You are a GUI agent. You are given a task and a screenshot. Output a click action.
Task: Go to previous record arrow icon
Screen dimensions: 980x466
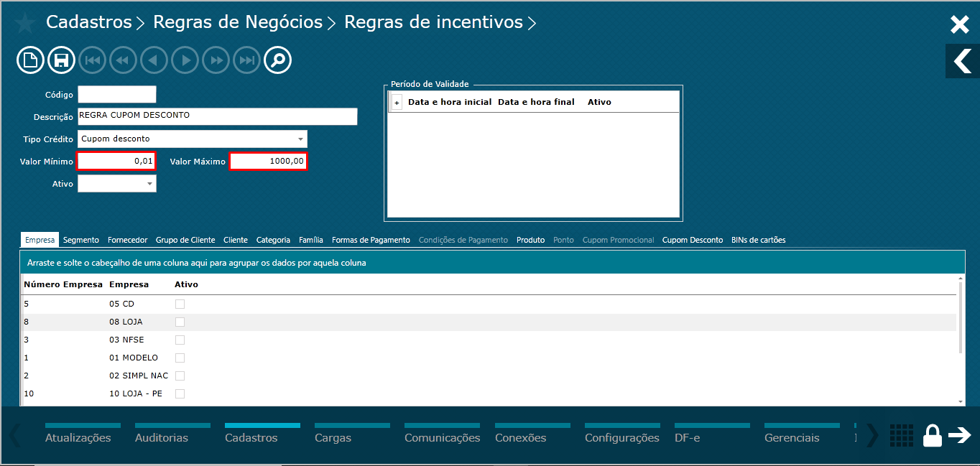tap(154, 60)
